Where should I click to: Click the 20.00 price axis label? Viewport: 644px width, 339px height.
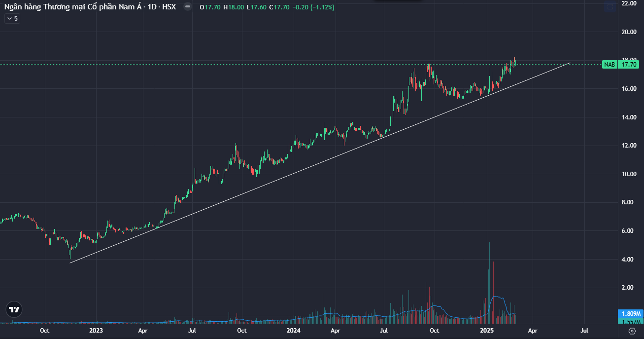[x=629, y=32]
